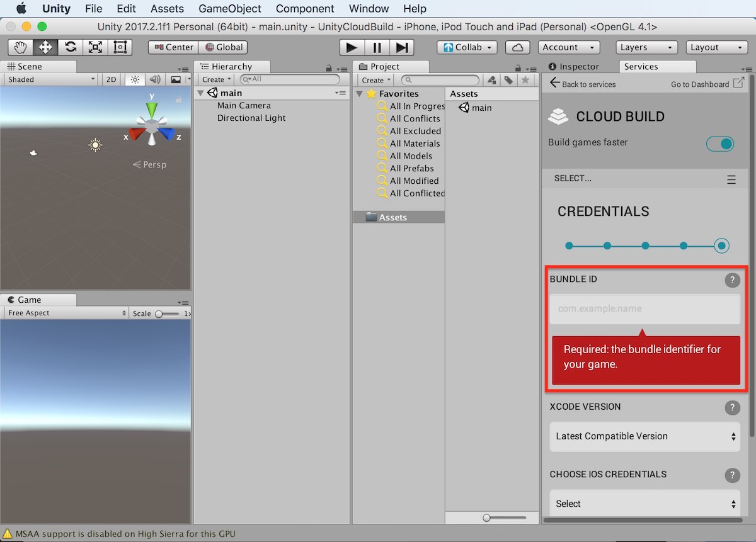Open the Layout dropdown
This screenshot has height=542, width=756.
[716, 47]
